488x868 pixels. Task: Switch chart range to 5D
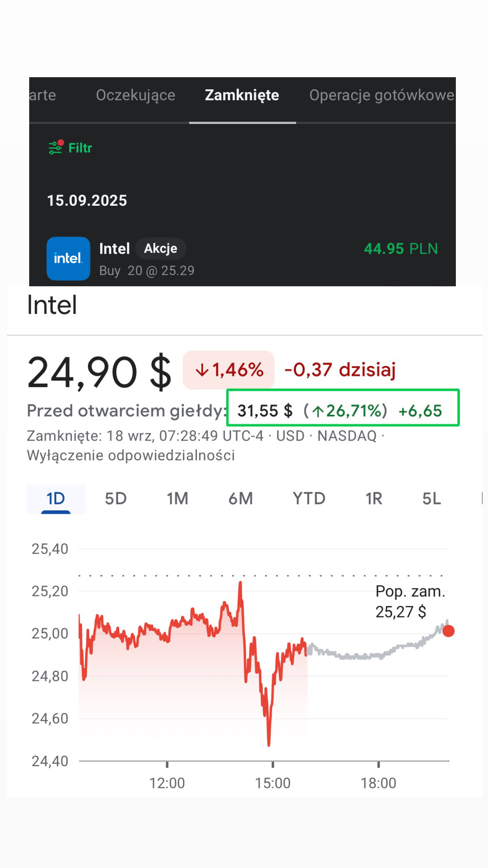pyautogui.click(x=116, y=499)
